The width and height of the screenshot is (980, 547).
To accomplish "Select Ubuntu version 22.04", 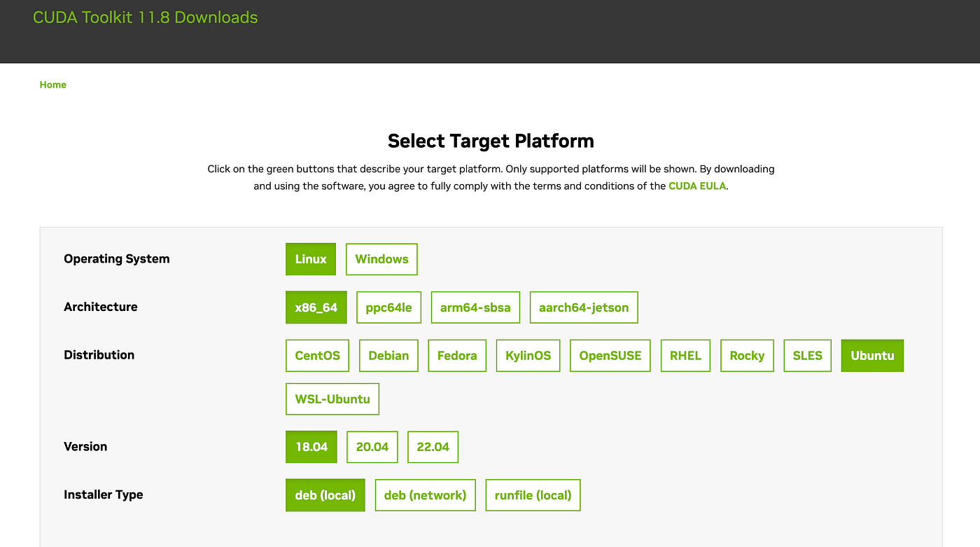I will (x=433, y=447).
